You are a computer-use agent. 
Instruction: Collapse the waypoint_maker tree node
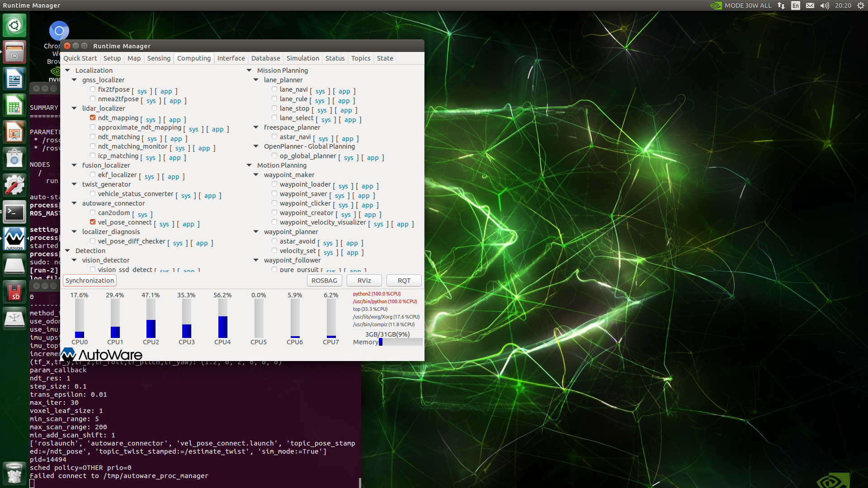[256, 174]
